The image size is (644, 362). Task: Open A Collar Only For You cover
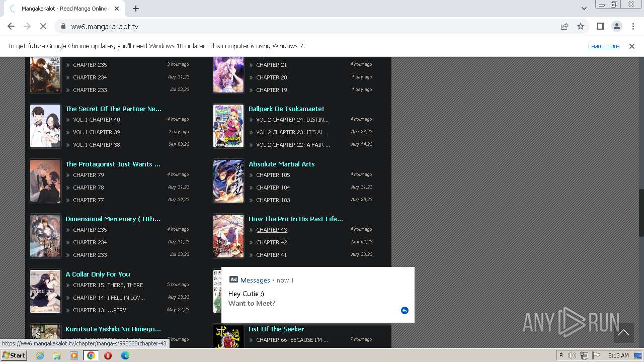point(45,291)
